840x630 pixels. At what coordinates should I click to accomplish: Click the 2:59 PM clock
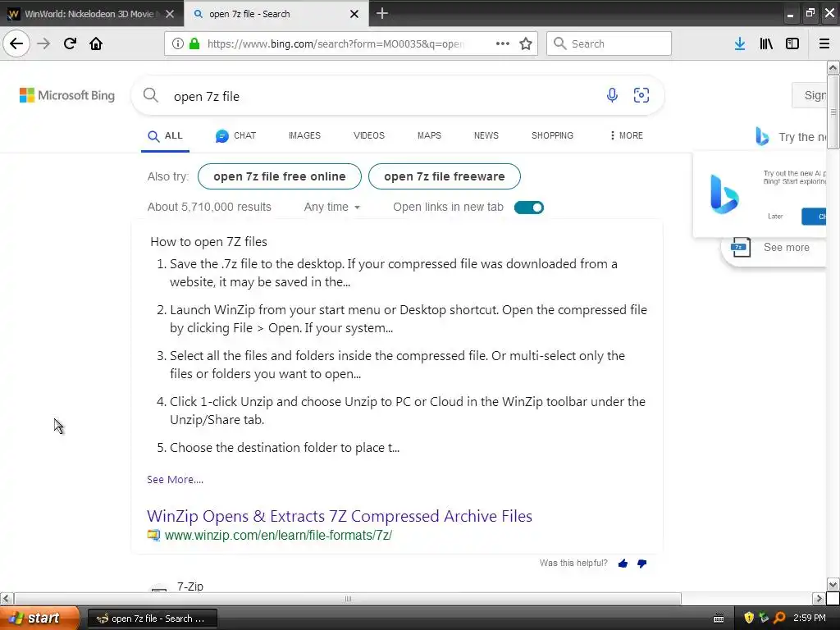(810, 618)
